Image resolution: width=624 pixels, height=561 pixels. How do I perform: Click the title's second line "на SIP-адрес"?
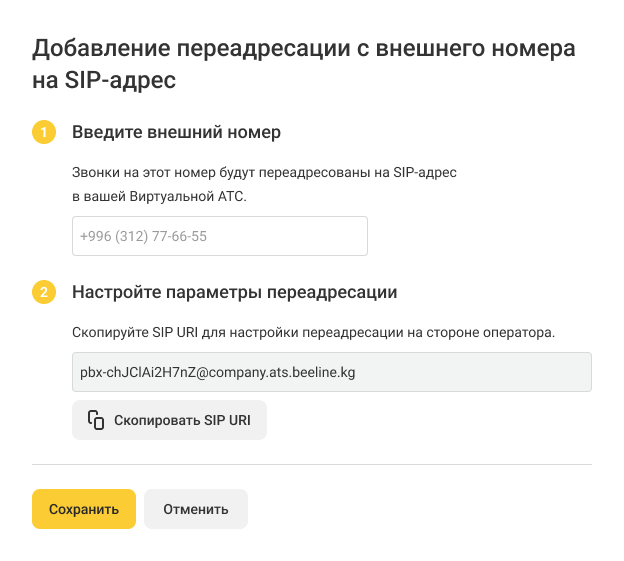click(104, 81)
